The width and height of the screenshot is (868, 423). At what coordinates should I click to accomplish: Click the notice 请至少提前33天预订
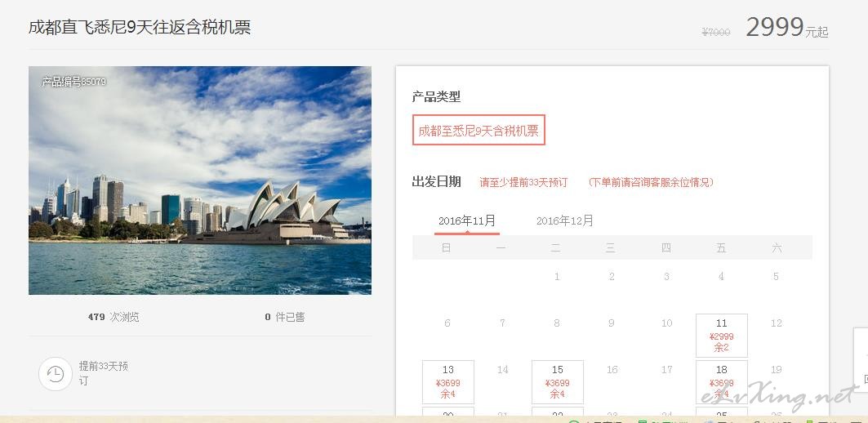[523, 182]
